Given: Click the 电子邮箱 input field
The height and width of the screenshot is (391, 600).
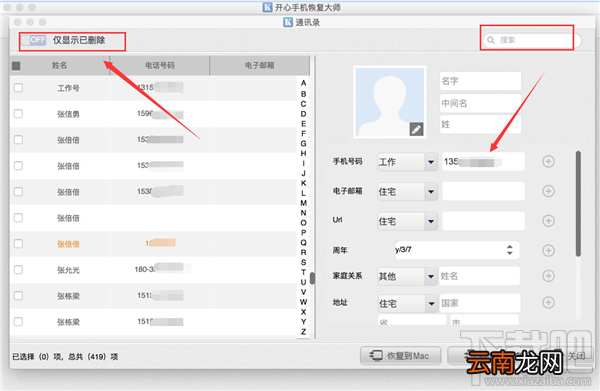Looking at the screenshot, I should [484, 191].
